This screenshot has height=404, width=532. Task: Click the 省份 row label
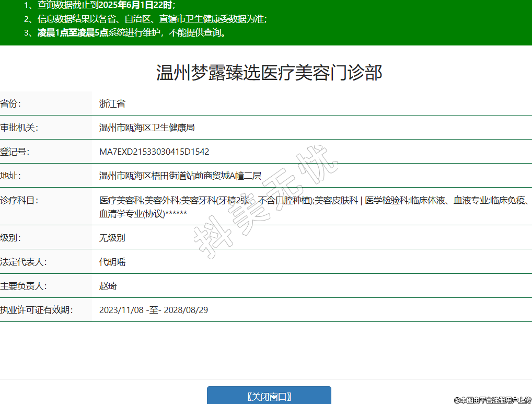[11, 103]
